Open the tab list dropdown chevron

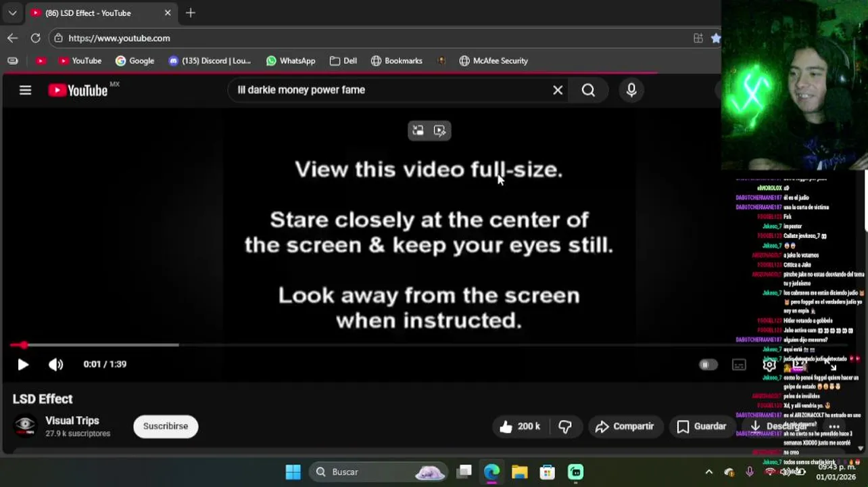click(x=12, y=13)
